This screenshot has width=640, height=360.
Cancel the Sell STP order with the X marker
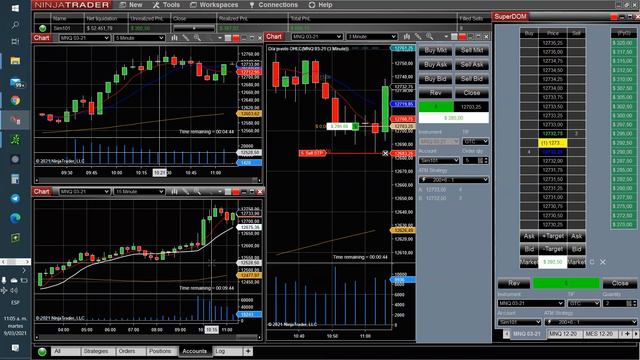pyautogui.click(x=385, y=153)
